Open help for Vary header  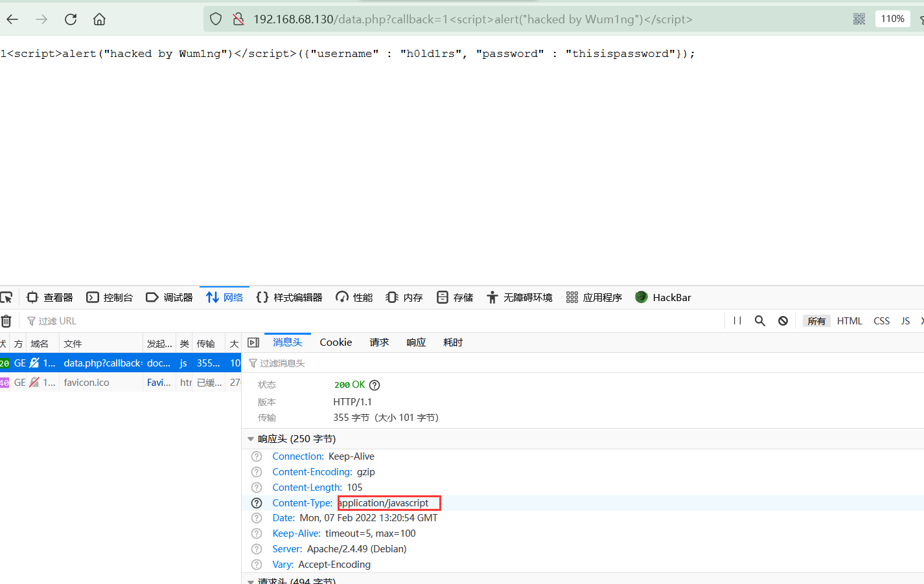257,565
